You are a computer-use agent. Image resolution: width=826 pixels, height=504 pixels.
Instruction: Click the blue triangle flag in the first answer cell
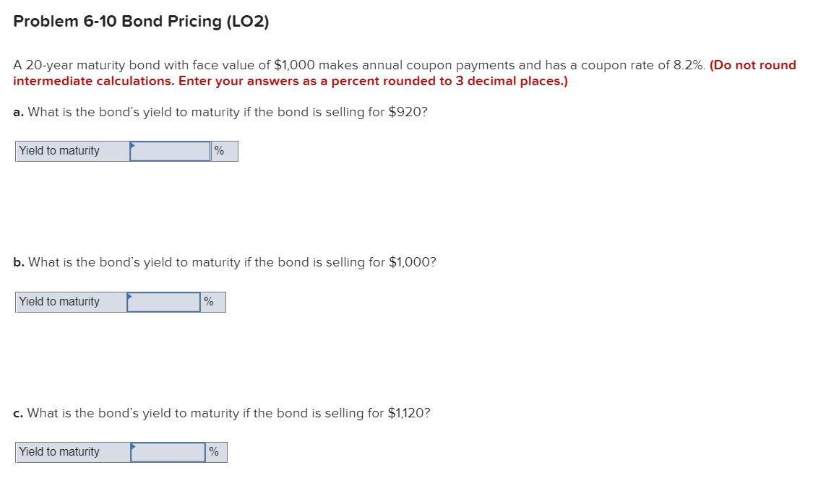[132, 146]
